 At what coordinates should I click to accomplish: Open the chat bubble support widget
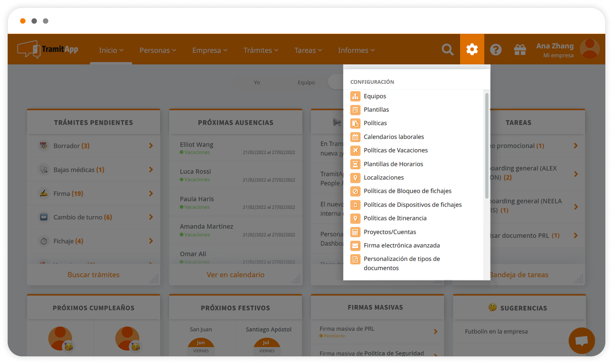(x=581, y=341)
